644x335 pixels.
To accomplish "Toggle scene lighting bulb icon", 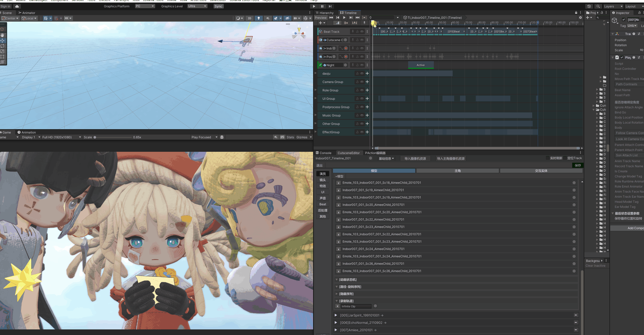I will click(x=259, y=18).
